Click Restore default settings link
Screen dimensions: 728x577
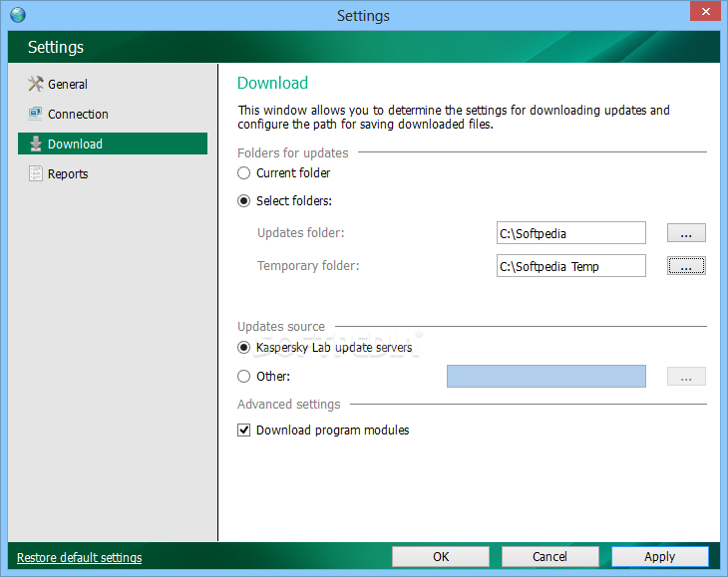click(x=80, y=557)
